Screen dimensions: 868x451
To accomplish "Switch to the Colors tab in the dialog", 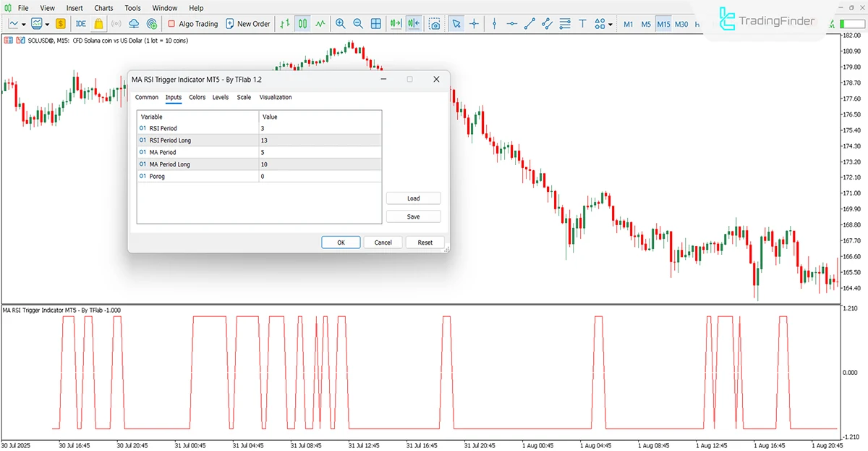I will (x=197, y=97).
